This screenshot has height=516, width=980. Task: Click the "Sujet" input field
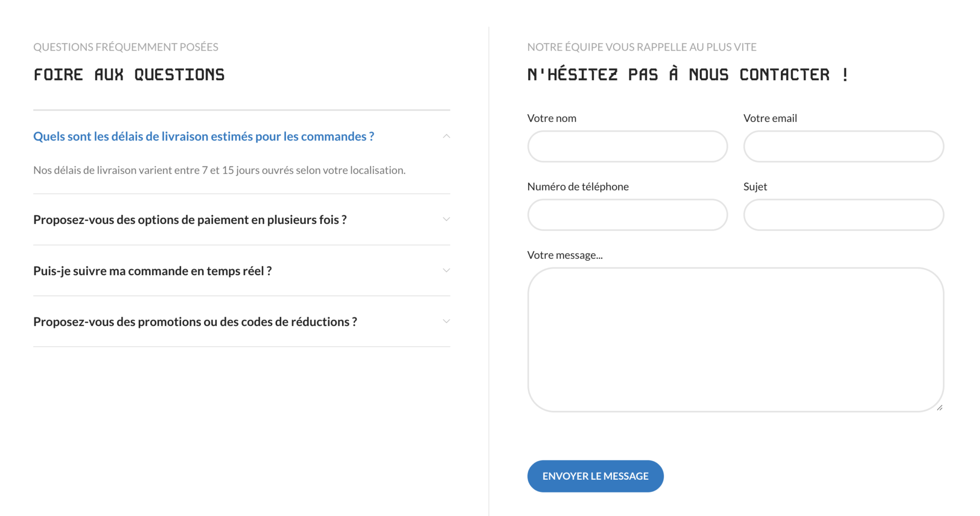(843, 215)
